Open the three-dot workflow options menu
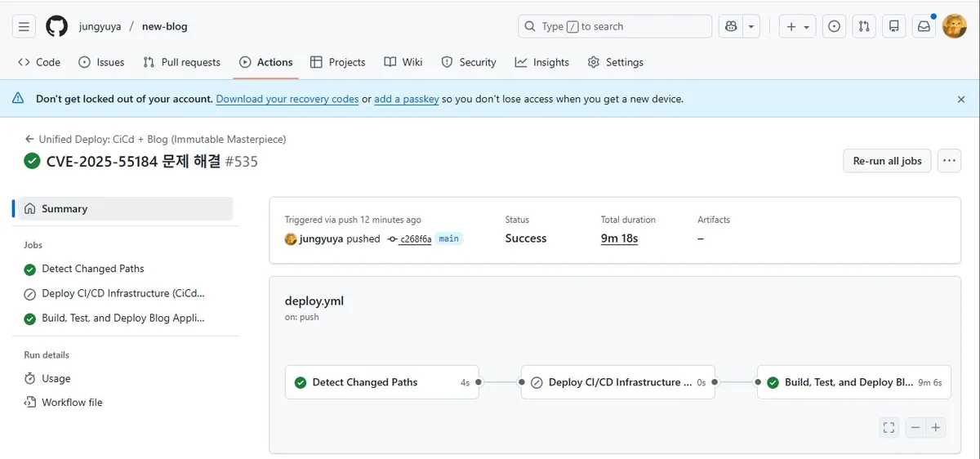 pyautogui.click(x=948, y=161)
